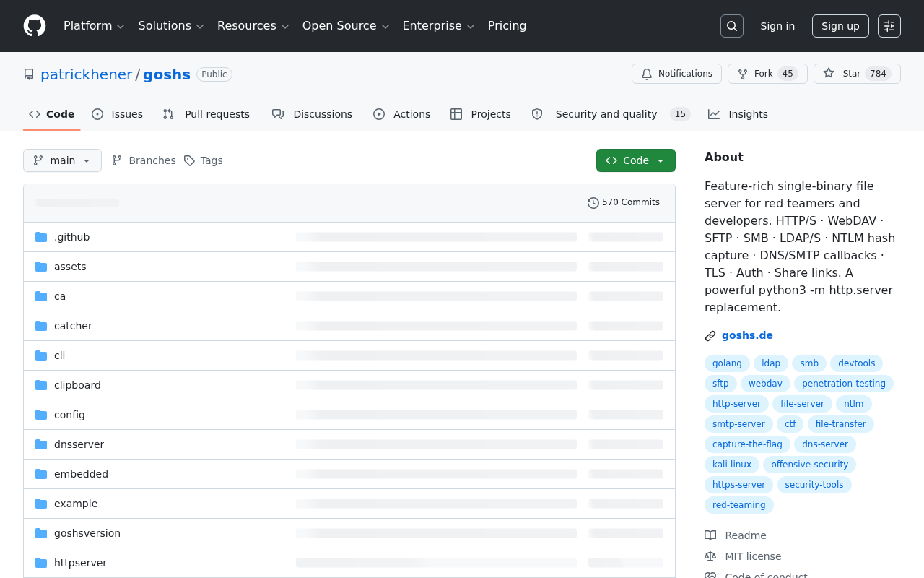Click the security count badge 15

click(680, 114)
